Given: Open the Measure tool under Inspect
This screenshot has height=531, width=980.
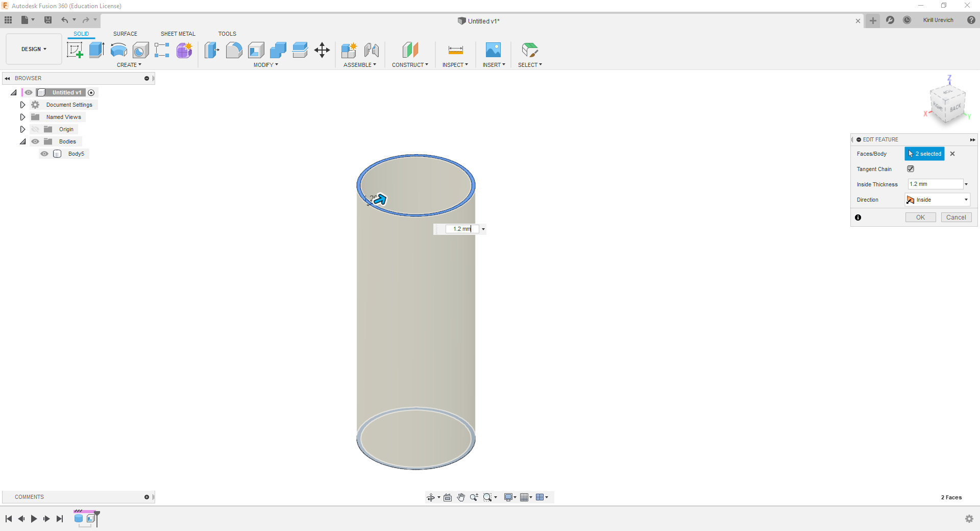Looking at the screenshot, I should (x=455, y=50).
